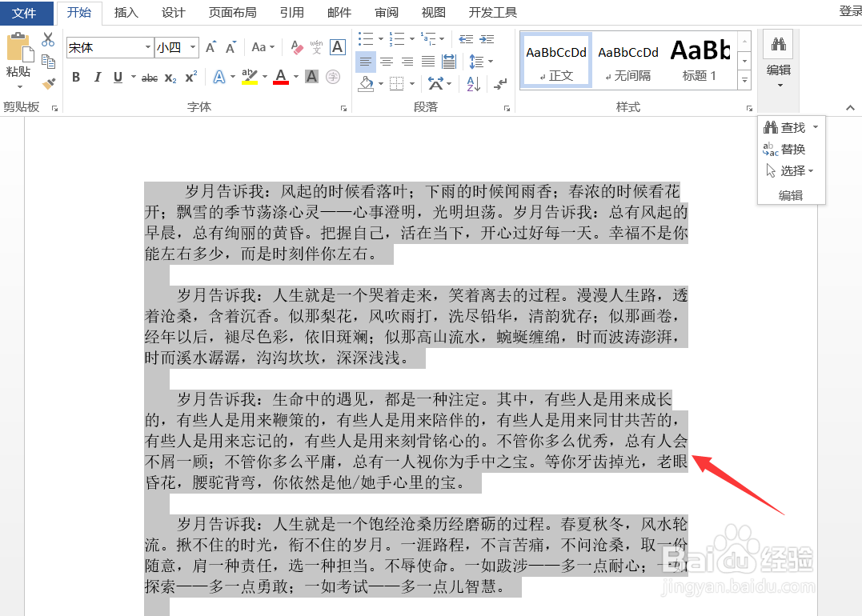
Task: Click the Copy icon
Action: (48, 62)
